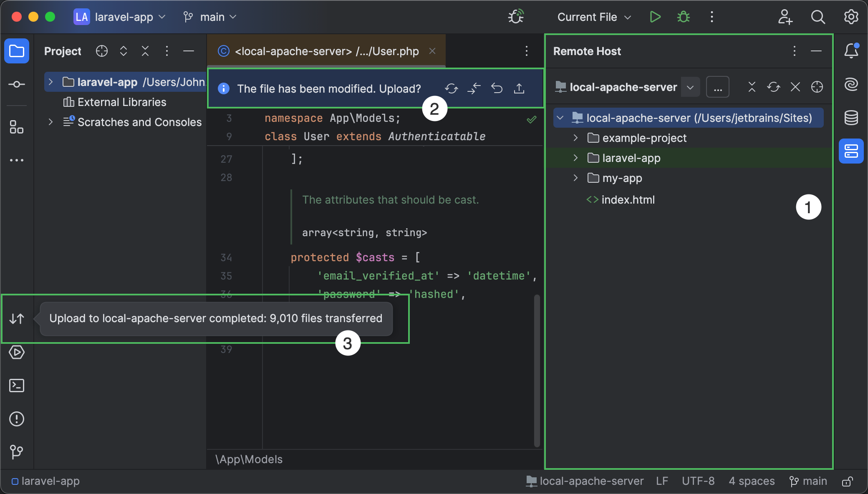Open the Database tool window
868x494 pixels.
(851, 118)
